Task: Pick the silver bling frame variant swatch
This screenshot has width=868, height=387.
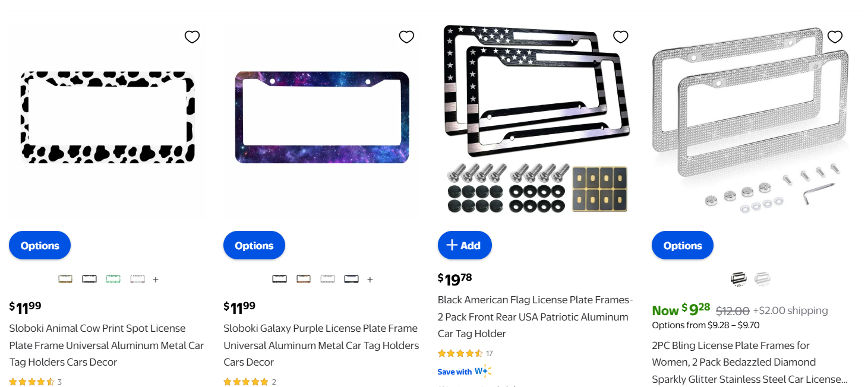Action: (x=763, y=279)
